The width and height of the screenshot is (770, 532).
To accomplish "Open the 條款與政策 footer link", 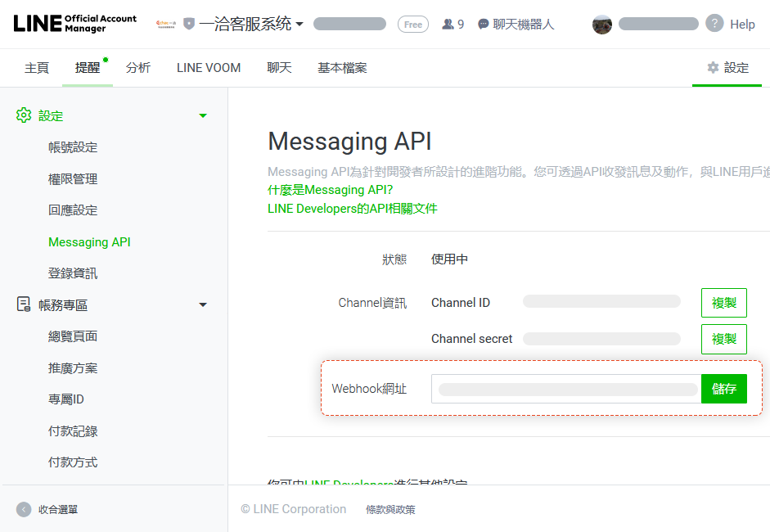I will tap(390, 510).
